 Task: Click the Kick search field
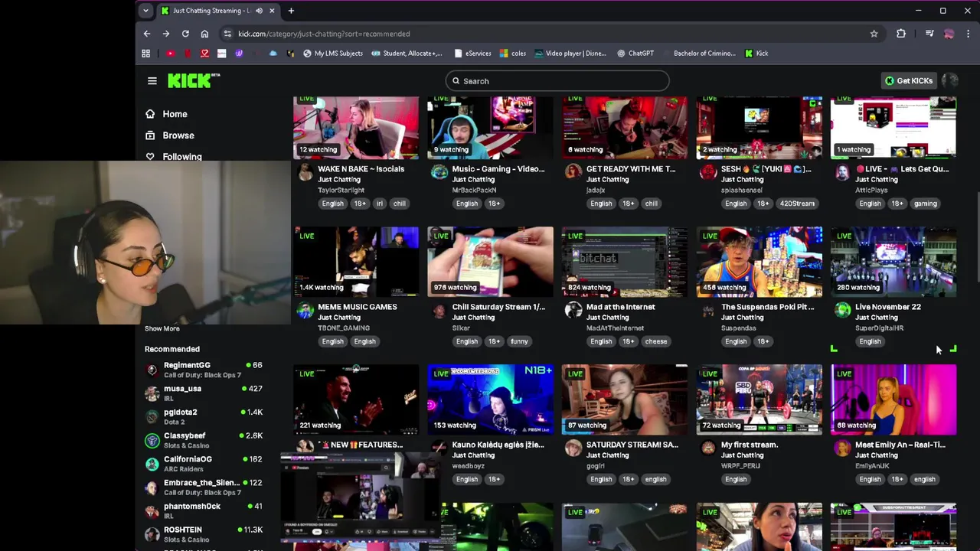click(557, 81)
